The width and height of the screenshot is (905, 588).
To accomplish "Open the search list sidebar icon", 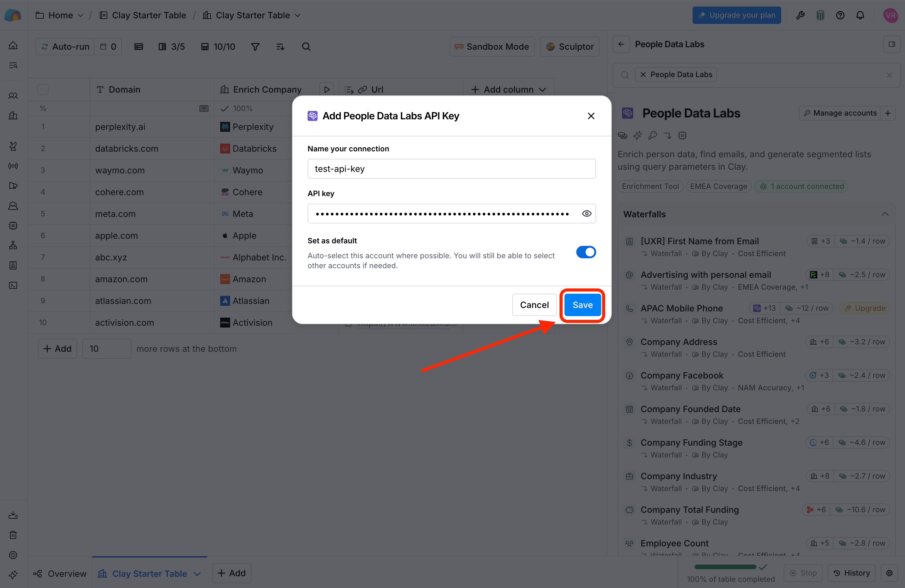I will point(13,65).
